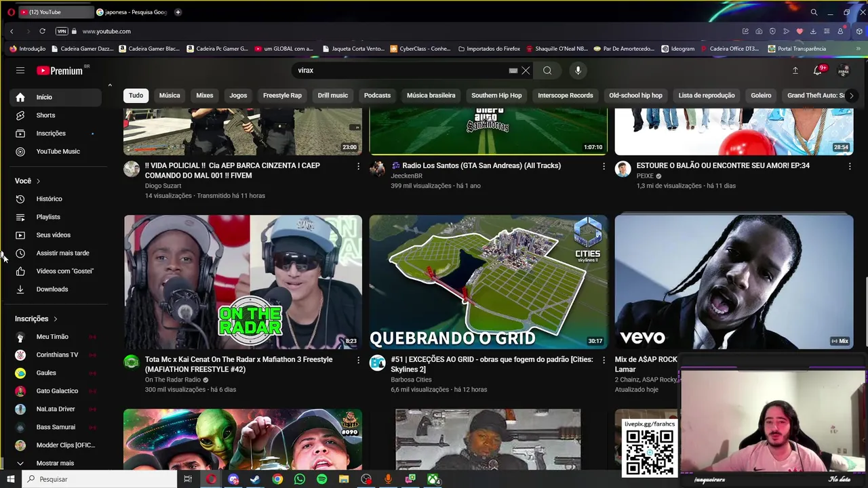Select the Jogos filter chip
The height and width of the screenshot is (488, 868).
238,96
